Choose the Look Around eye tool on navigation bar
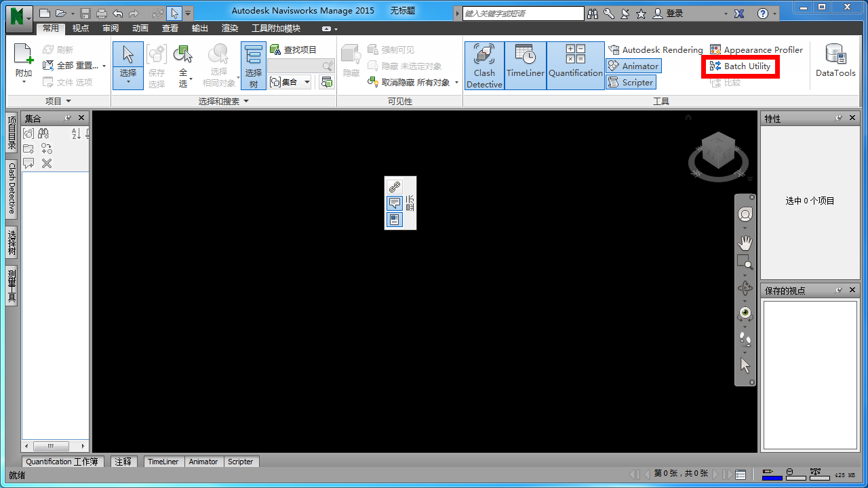868x488 pixels. point(745,312)
